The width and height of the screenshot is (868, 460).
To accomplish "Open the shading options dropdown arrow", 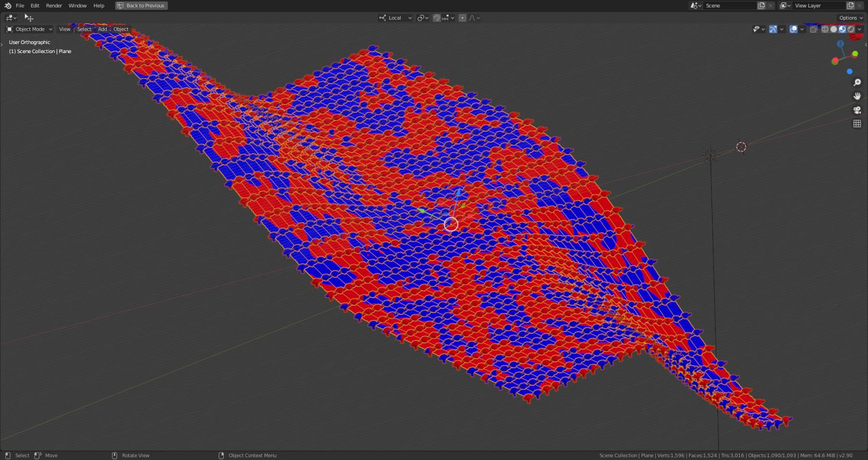I will 860,29.
